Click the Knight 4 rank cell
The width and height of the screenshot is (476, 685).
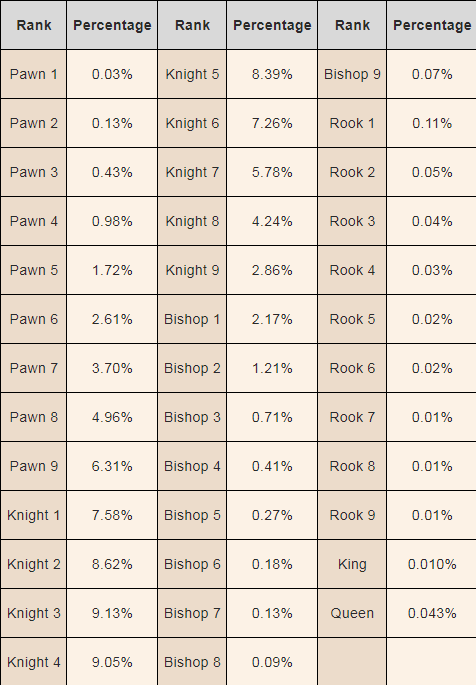(34, 662)
